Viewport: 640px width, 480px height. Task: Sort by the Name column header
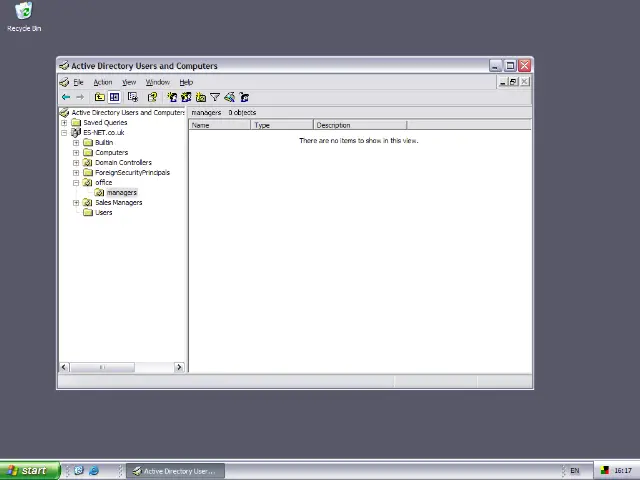pyautogui.click(x=220, y=125)
